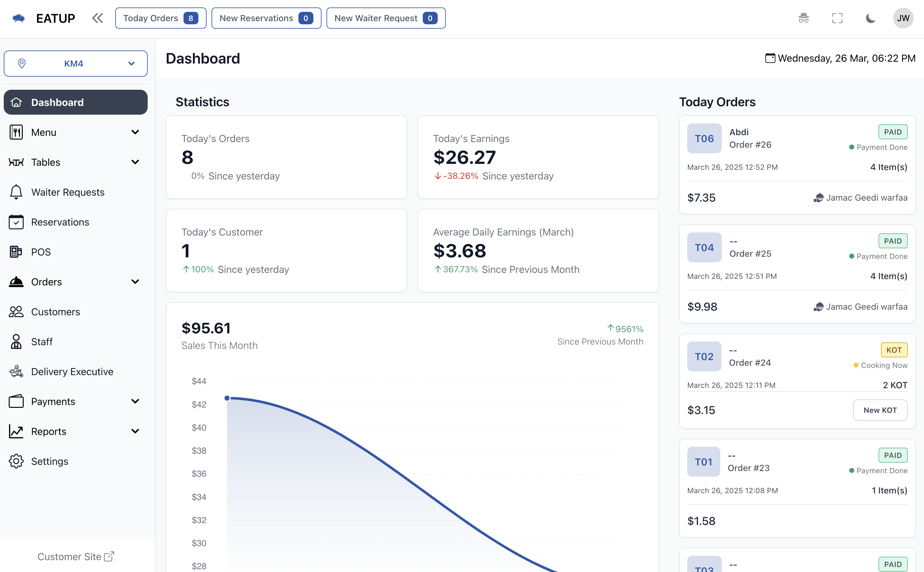Screen dimensions: 924x572
Task: Click KOT status badge on Order #24
Action: point(894,350)
